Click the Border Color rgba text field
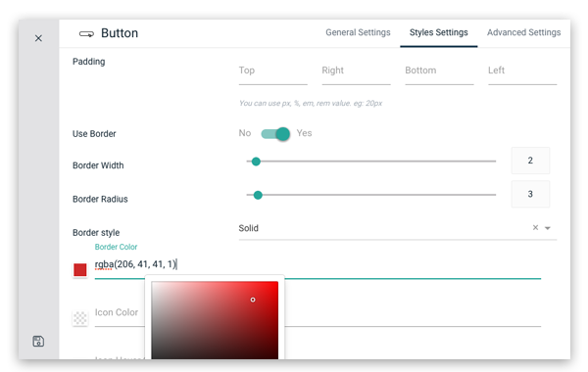 (x=318, y=265)
